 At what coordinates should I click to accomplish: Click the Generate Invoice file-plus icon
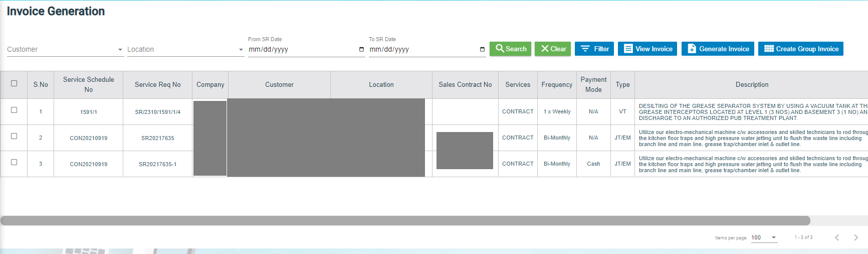click(692, 49)
